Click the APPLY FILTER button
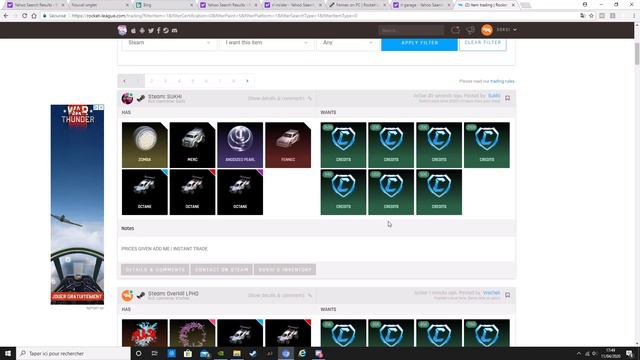This screenshot has width=640, height=360. 419,43
